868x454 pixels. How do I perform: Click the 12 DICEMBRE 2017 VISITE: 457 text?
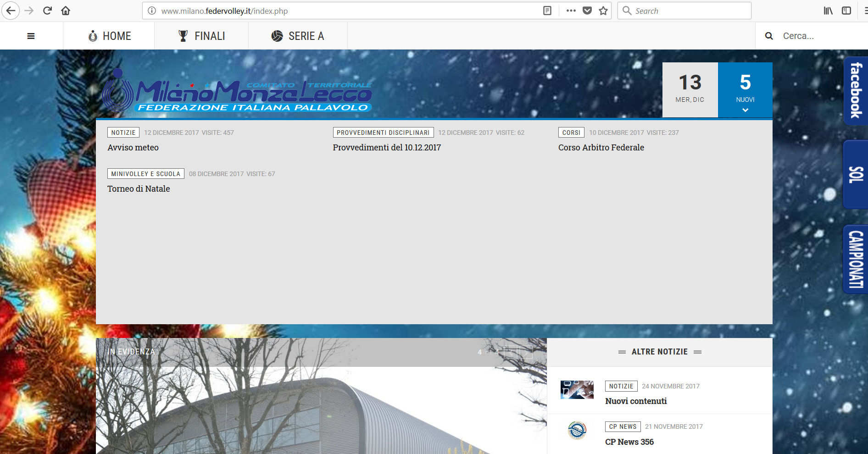point(189,133)
